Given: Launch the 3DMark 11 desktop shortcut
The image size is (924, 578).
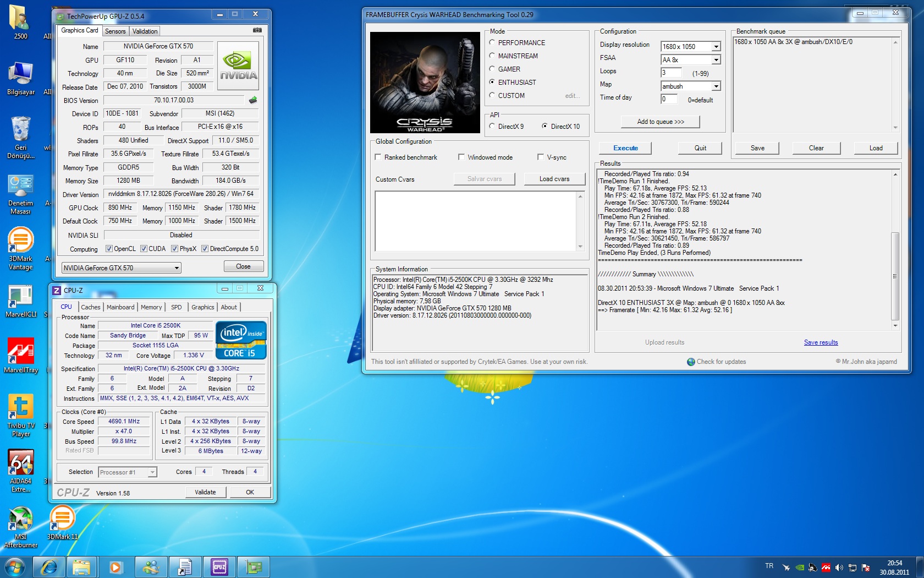Looking at the screenshot, I should pos(62,523).
